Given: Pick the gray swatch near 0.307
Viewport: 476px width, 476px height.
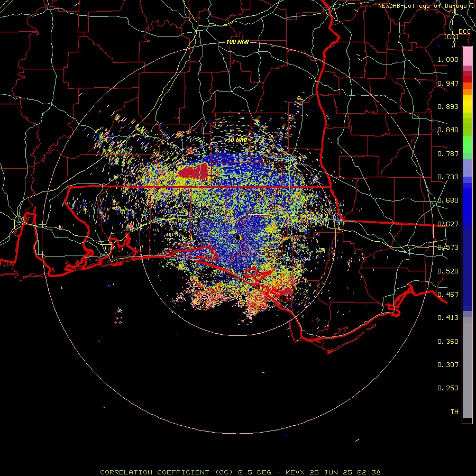Looking at the screenshot, I should pyautogui.click(x=467, y=368).
